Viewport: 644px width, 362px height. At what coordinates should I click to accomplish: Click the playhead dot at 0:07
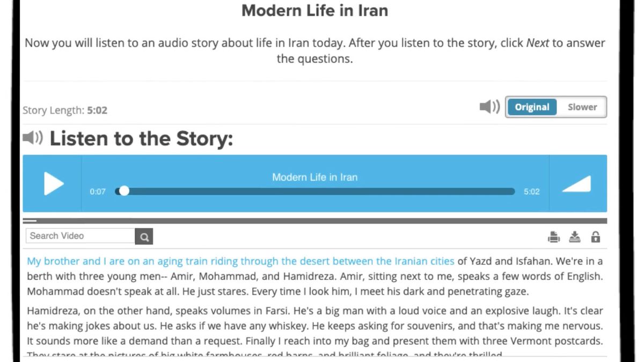124,191
